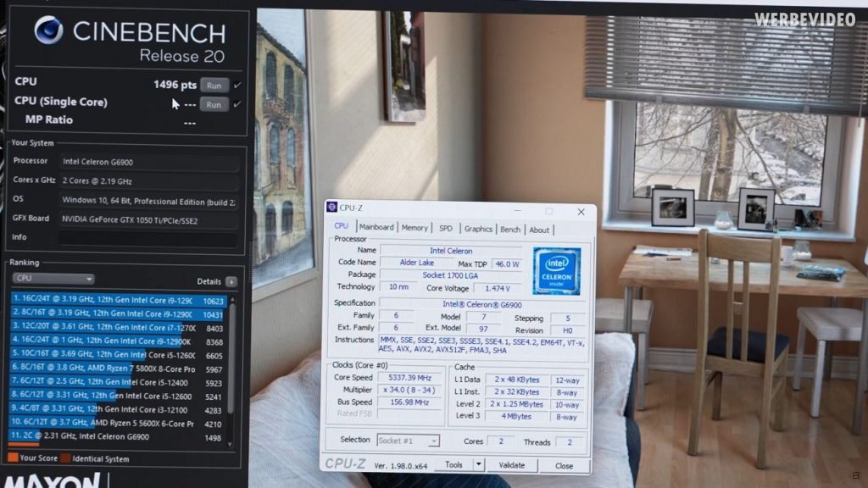Click the Package value Socket 1700 LGA
868x488 pixels.
pyautogui.click(x=451, y=275)
